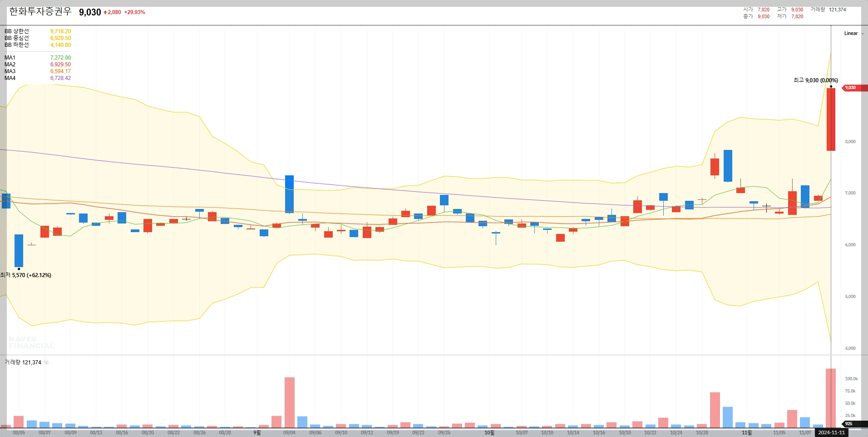This screenshot has width=868, height=437.
Task: Click the 9월 month axis label
Action: [257, 433]
